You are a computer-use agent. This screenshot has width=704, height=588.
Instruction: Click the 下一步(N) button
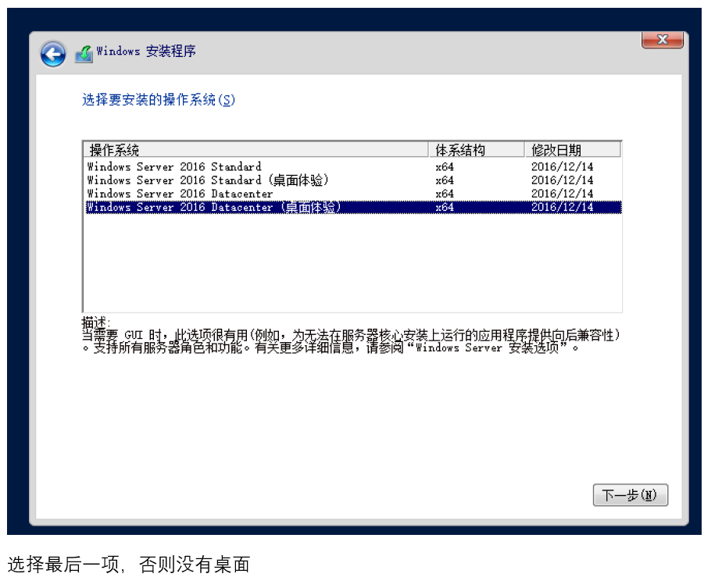coord(631,494)
